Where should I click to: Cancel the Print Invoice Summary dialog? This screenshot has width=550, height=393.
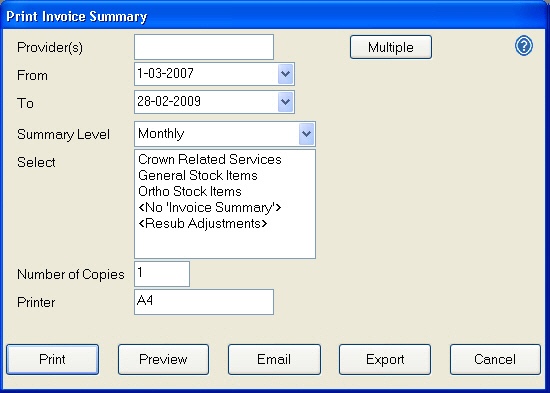pyautogui.click(x=495, y=359)
